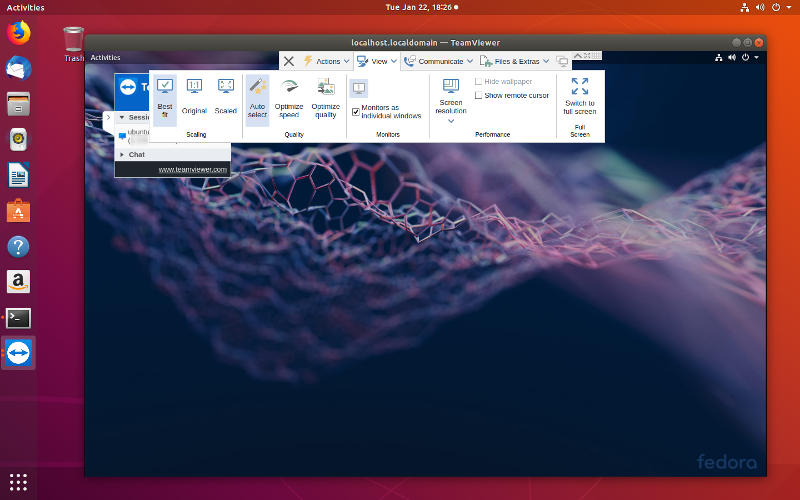The height and width of the screenshot is (500, 800).
Task: Click TeamViewer icon in the dock
Action: 18,353
